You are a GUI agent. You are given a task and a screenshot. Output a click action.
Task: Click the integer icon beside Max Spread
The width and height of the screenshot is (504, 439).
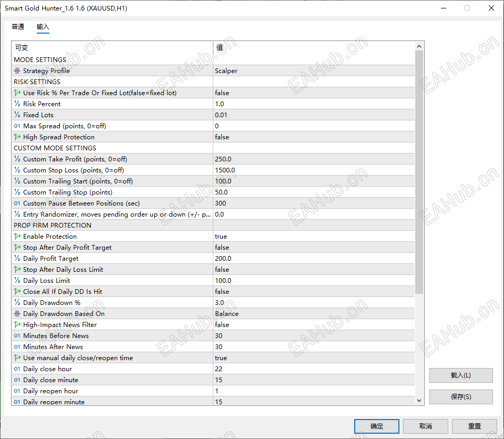(x=17, y=126)
